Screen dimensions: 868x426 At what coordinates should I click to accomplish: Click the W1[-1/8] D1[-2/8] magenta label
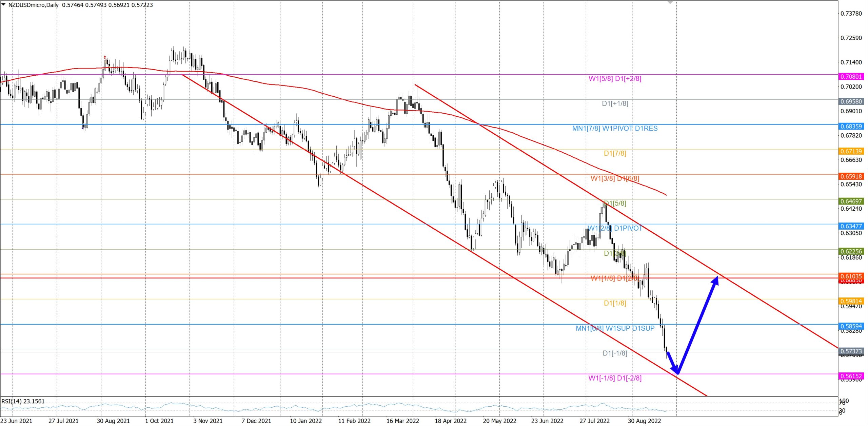[x=615, y=378]
